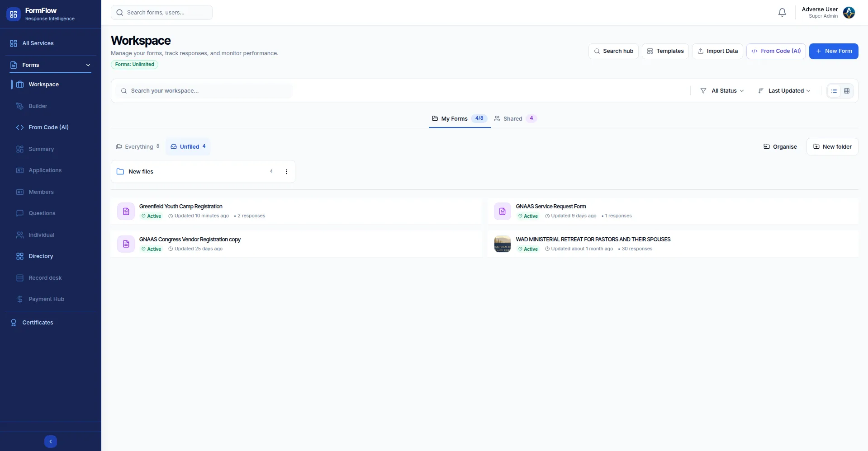The image size is (868, 451).
Task: Select the Shared tab
Action: [x=515, y=118]
